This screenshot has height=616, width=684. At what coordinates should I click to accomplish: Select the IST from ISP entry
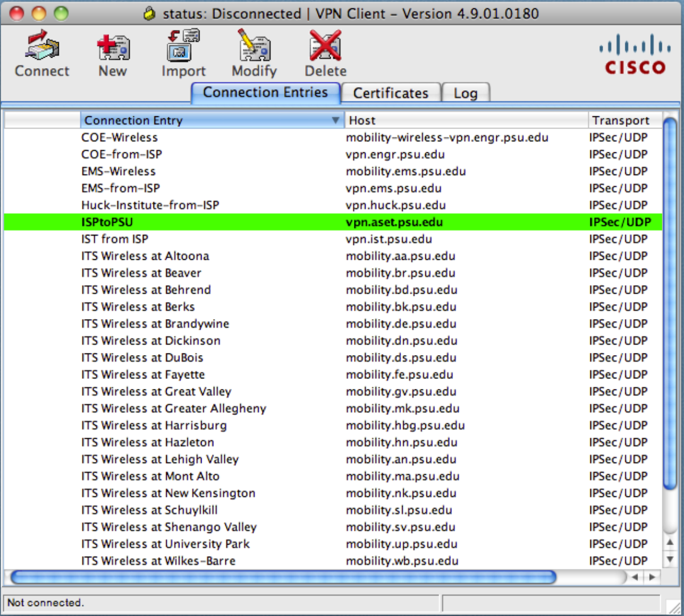(x=333, y=239)
